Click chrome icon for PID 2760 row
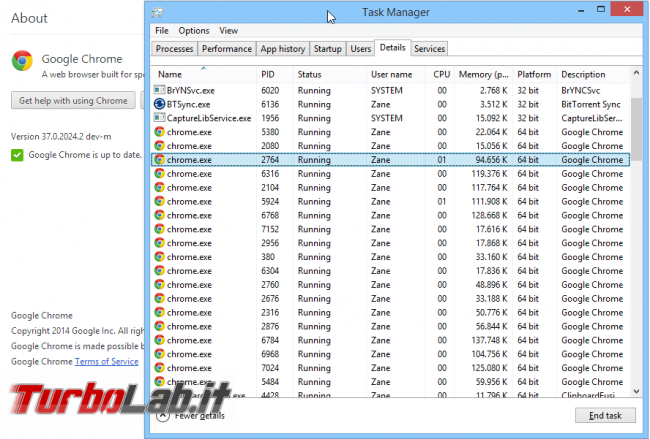Screen dimensions: 650x439 point(159,284)
